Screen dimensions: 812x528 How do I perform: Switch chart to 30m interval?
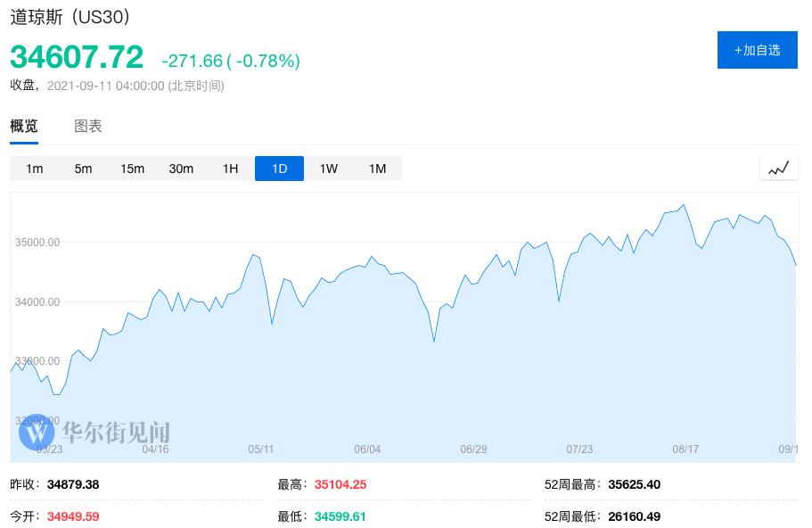[181, 169]
